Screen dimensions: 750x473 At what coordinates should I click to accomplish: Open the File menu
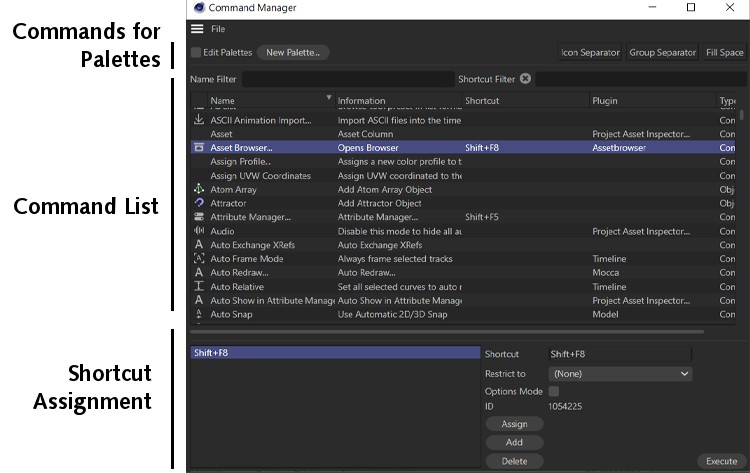(218, 29)
